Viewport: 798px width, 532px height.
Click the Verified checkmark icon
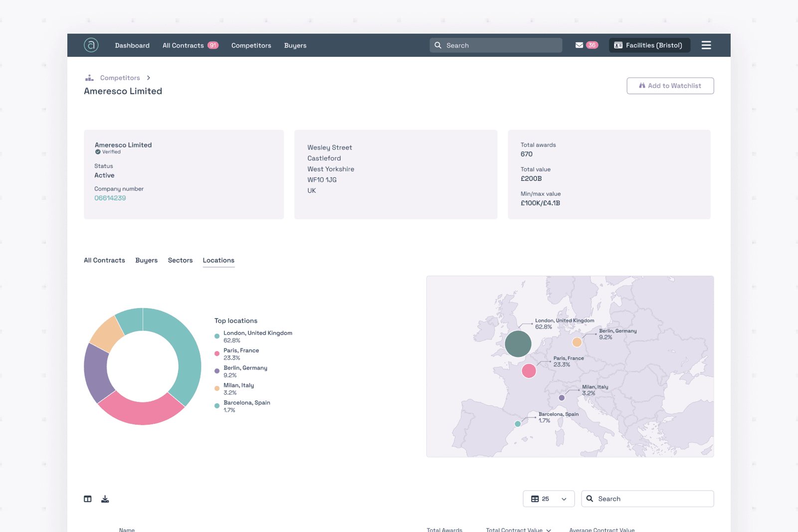coord(98,152)
